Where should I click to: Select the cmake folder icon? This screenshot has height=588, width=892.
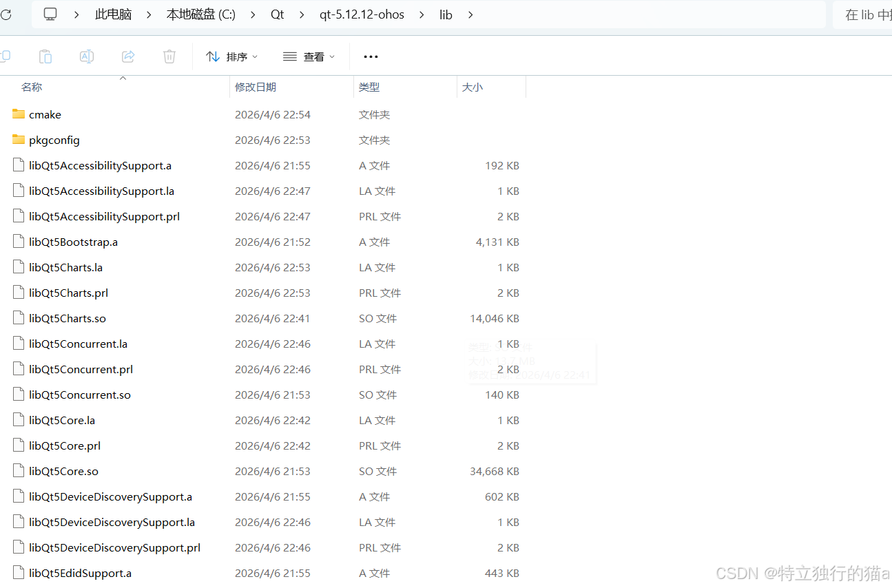coord(19,114)
